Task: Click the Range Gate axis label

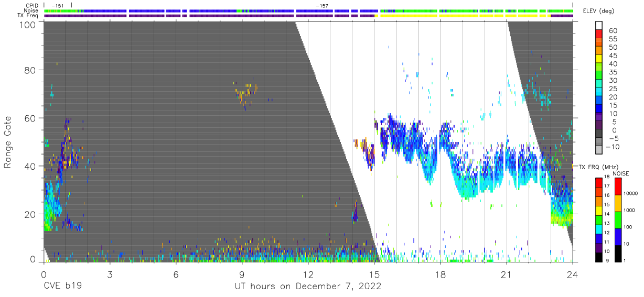Action: [x=8, y=142]
